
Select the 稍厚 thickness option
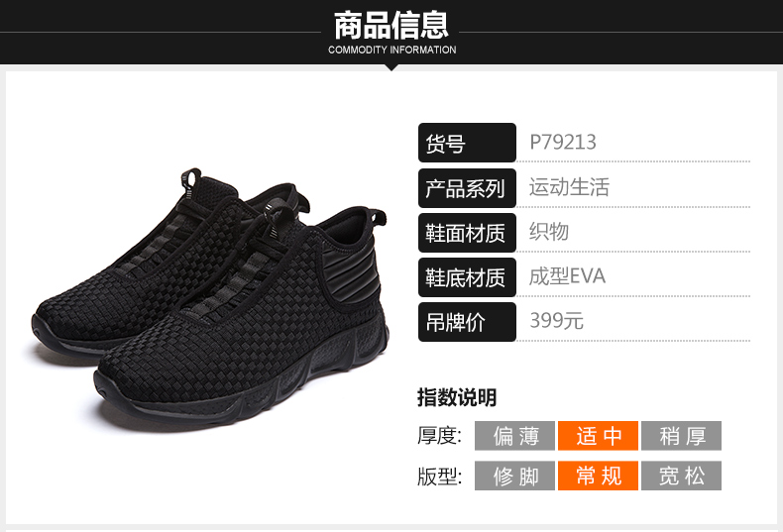pyautogui.click(x=682, y=436)
